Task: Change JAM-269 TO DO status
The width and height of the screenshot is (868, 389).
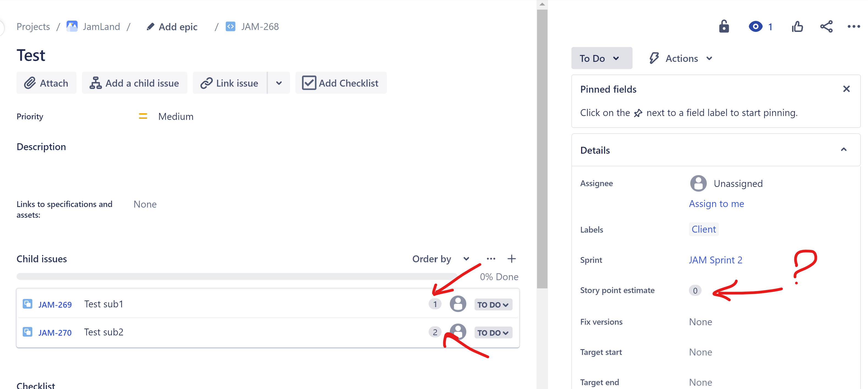Action: 493,304
